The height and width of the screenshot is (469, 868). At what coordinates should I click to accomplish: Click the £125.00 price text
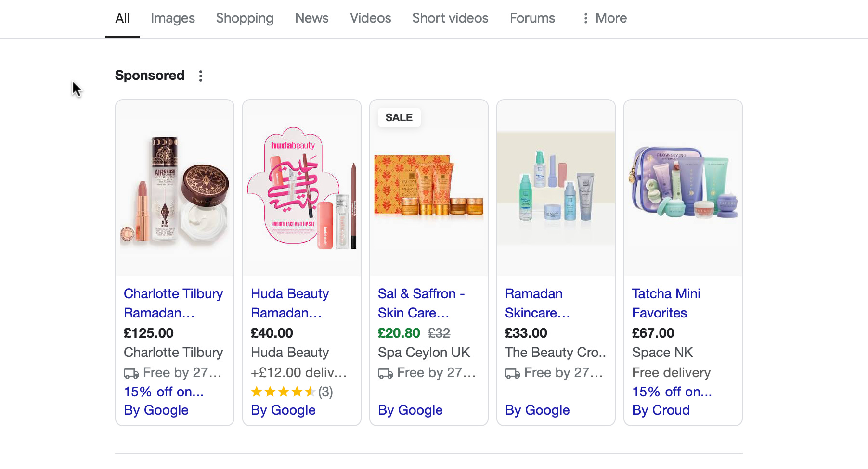coord(149,333)
